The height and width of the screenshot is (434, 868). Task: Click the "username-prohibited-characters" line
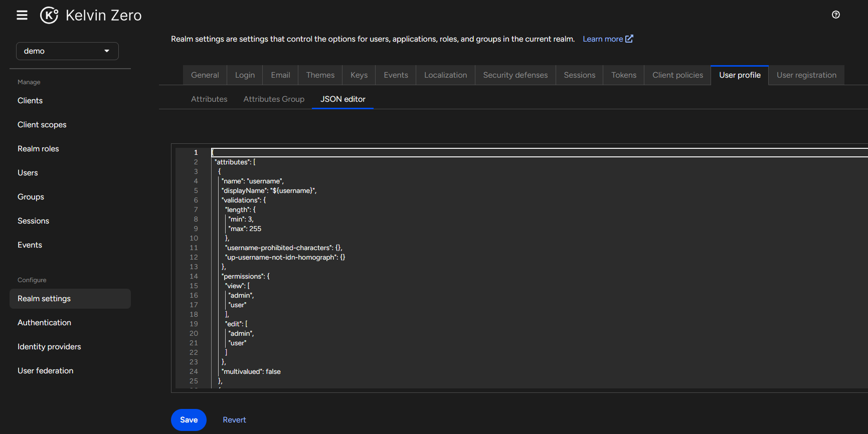tap(284, 248)
